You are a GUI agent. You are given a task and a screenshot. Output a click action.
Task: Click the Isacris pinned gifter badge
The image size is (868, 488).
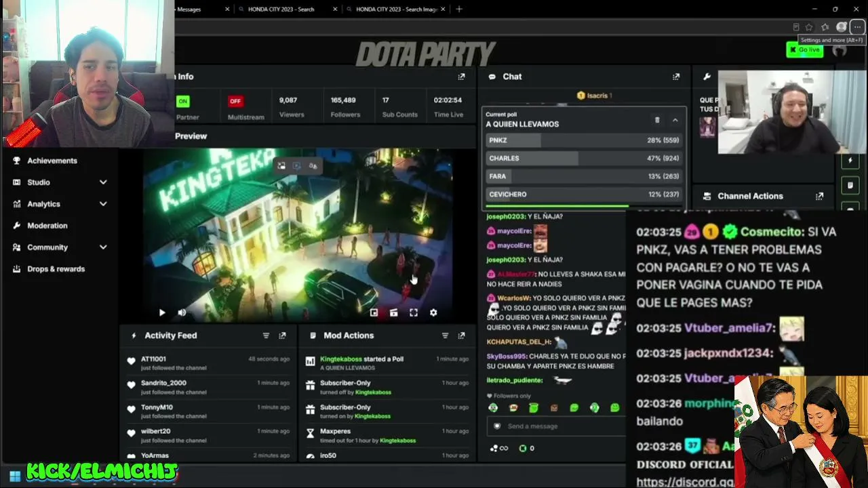tap(595, 96)
